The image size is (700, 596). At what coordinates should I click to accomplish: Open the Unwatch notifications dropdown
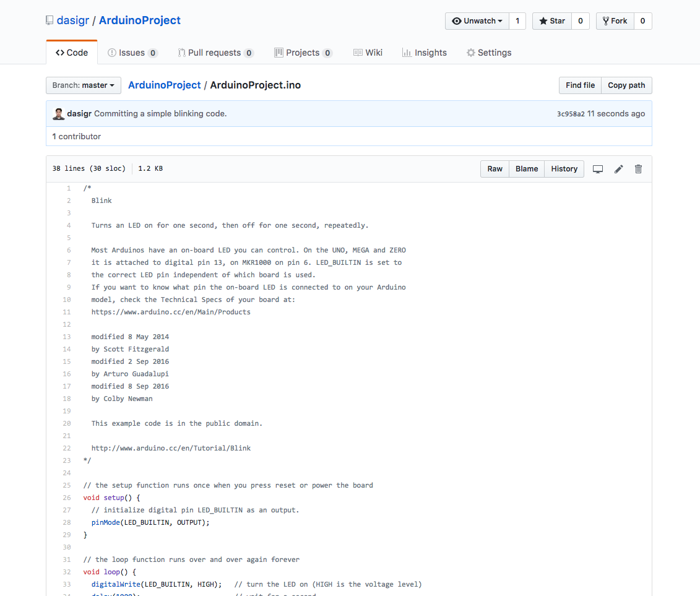[x=477, y=21]
